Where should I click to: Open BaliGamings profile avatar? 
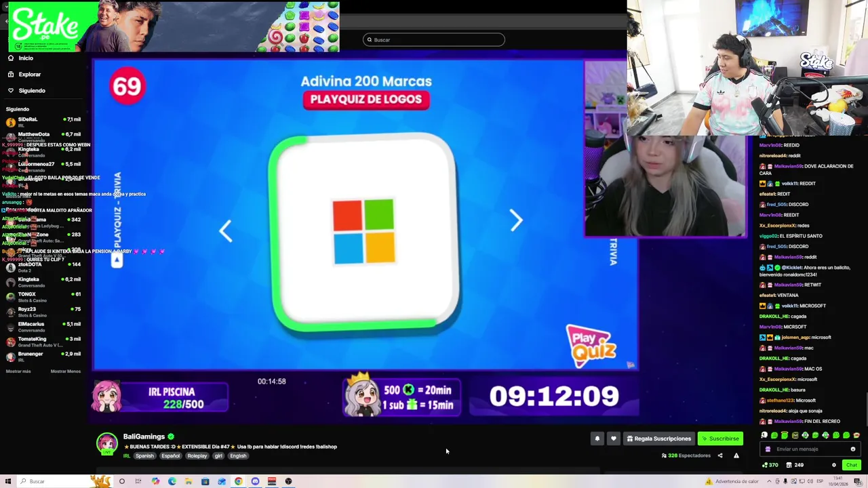(x=107, y=444)
